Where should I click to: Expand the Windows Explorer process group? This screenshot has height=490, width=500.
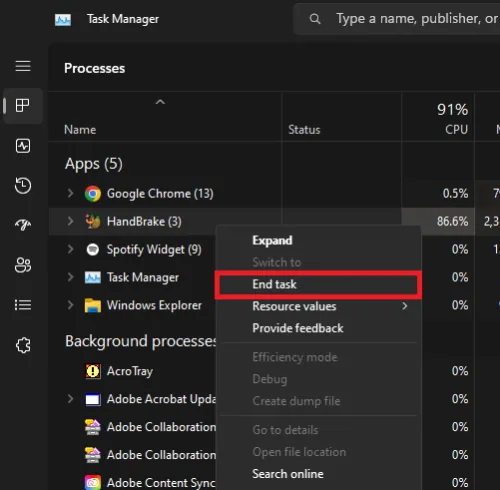[x=70, y=305]
